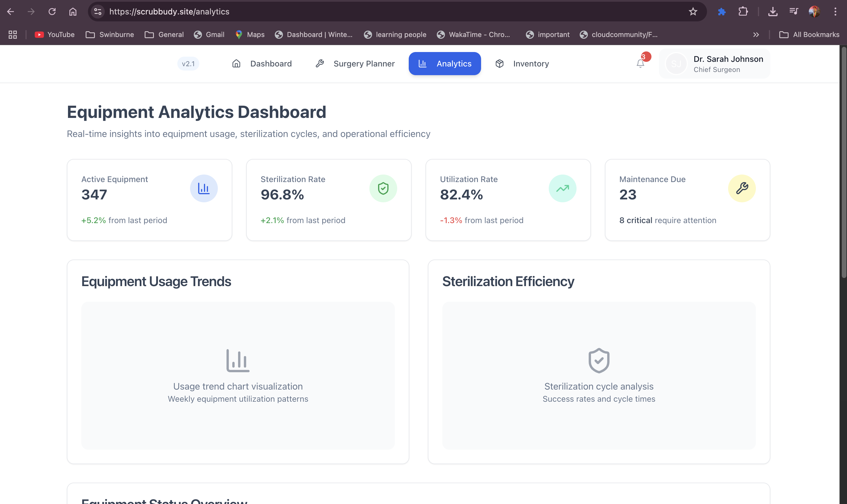Click the notification bell icon
The height and width of the screenshot is (504, 847).
tap(640, 64)
